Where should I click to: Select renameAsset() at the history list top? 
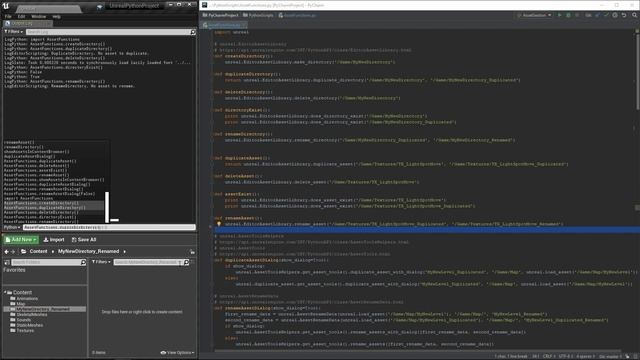tap(19, 142)
